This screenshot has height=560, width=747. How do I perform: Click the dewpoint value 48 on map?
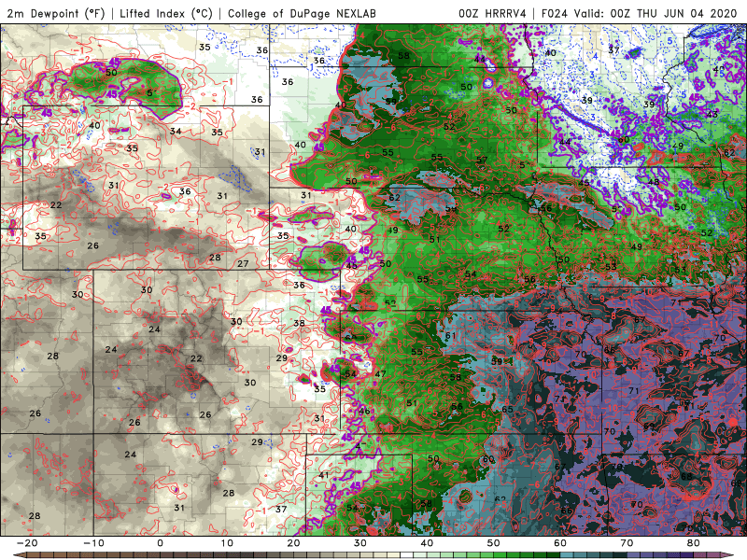tap(654, 182)
